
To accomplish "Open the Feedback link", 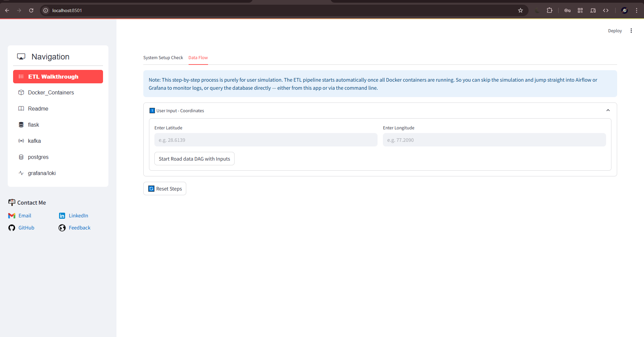I will [x=80, y=228].
